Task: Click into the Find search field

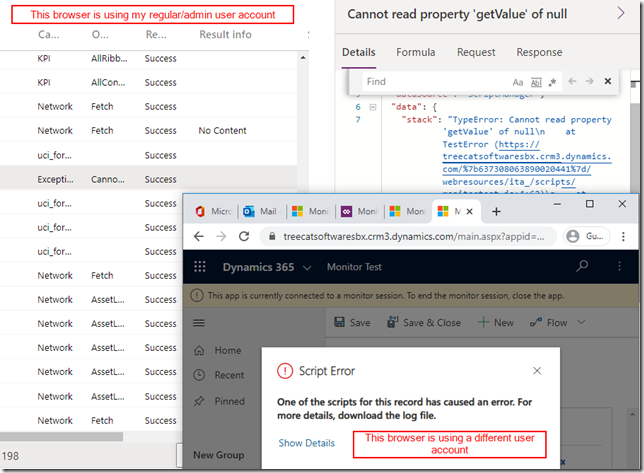Action: (x=435, y=82)
